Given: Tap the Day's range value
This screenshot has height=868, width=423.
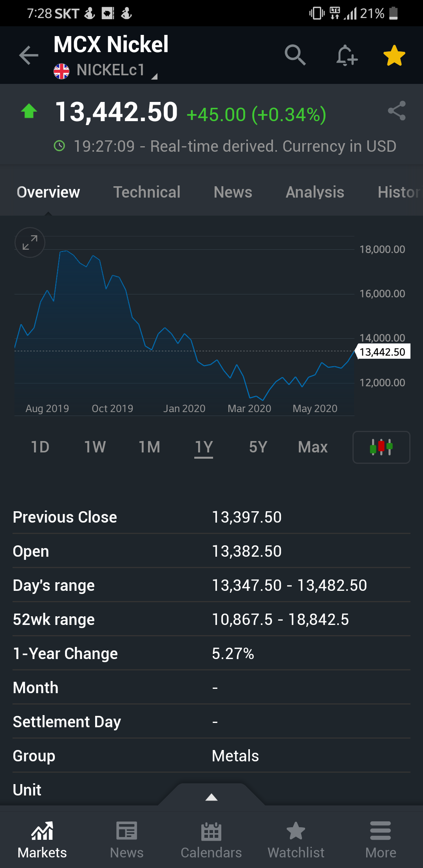Looking at the screenshot, I should click(x=289, y=585).
